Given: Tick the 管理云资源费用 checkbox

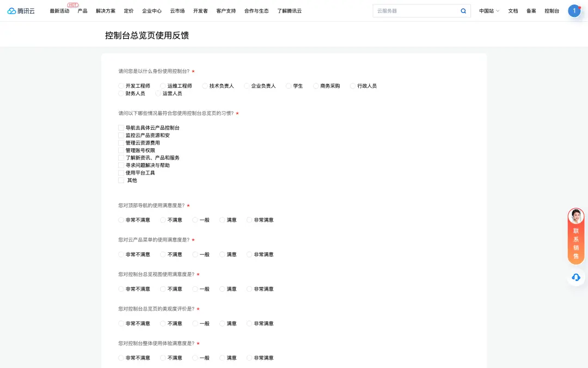Looking at the screenshot, I should (121, 143).
